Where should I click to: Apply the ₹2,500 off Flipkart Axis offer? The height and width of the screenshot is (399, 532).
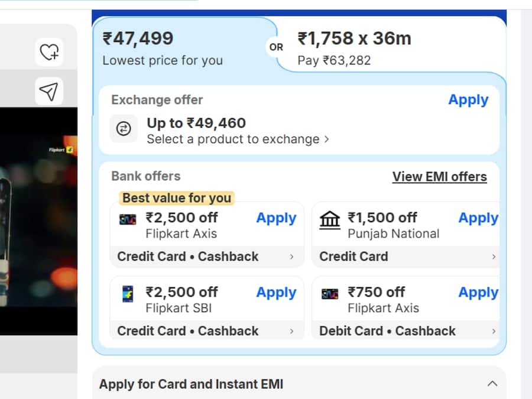click(276, 218)
